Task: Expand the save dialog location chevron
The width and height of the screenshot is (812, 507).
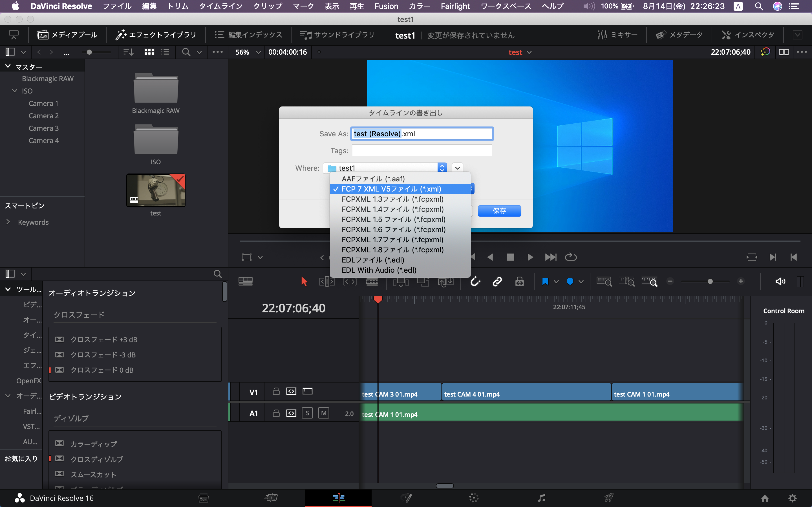Action: [457, 168]
